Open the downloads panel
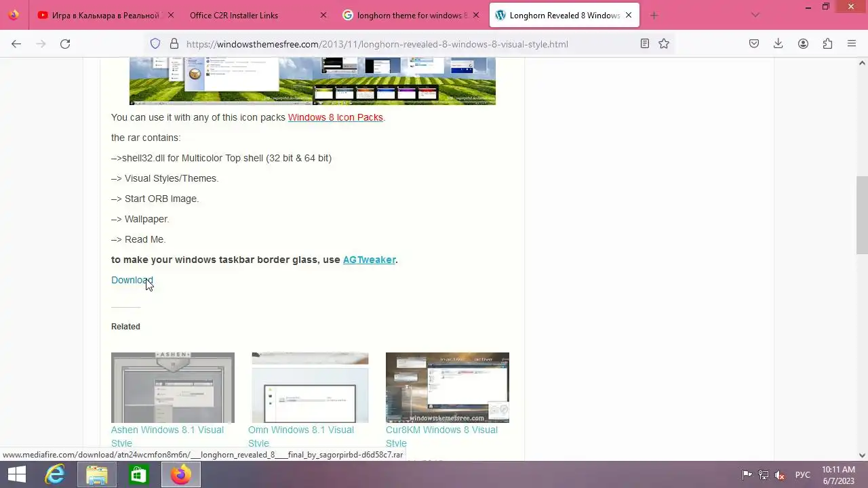This screenshot has width=868, height=488. click(x=778, y=43)
